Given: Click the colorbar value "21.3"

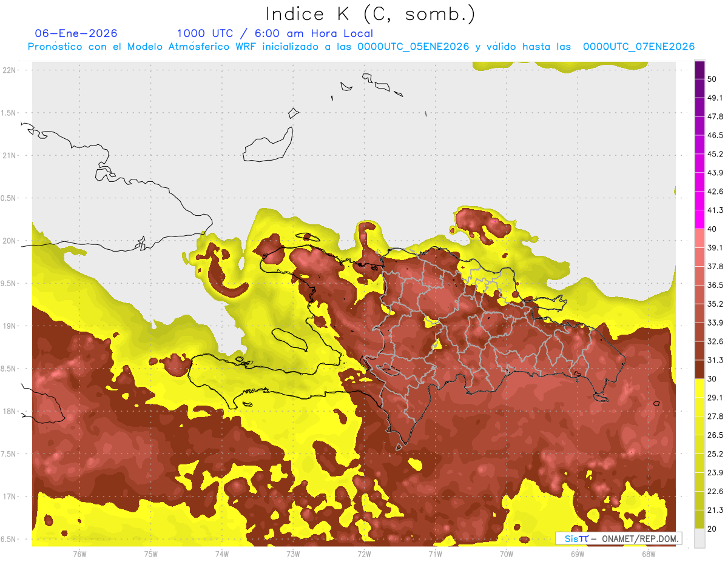Looking at the screenshot, I should [x=716, y=510].
